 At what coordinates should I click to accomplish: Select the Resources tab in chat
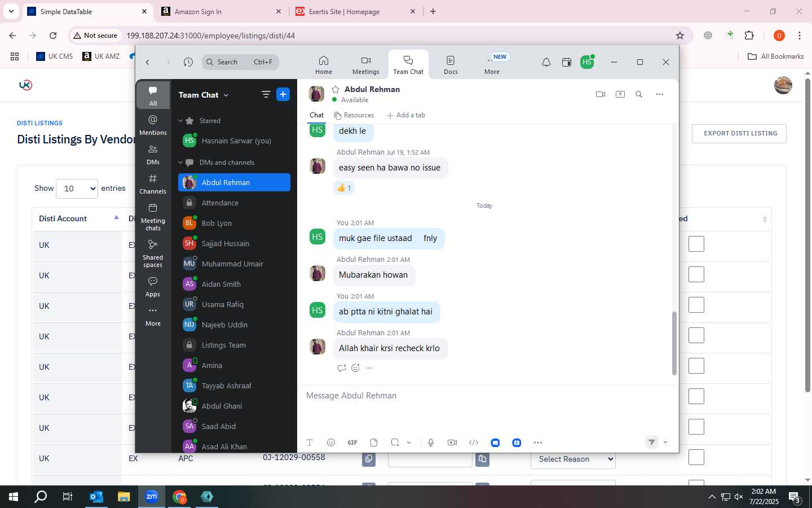(354, 115)
